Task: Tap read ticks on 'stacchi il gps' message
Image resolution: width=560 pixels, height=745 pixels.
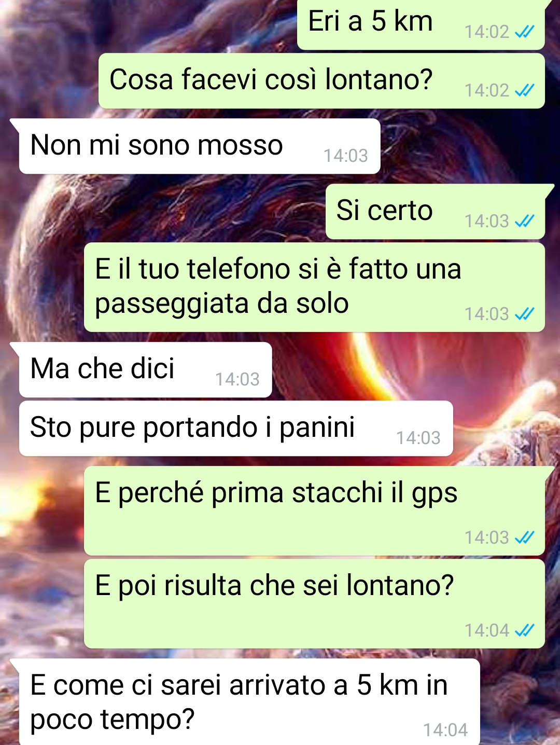Action: (x=524, y=538)
